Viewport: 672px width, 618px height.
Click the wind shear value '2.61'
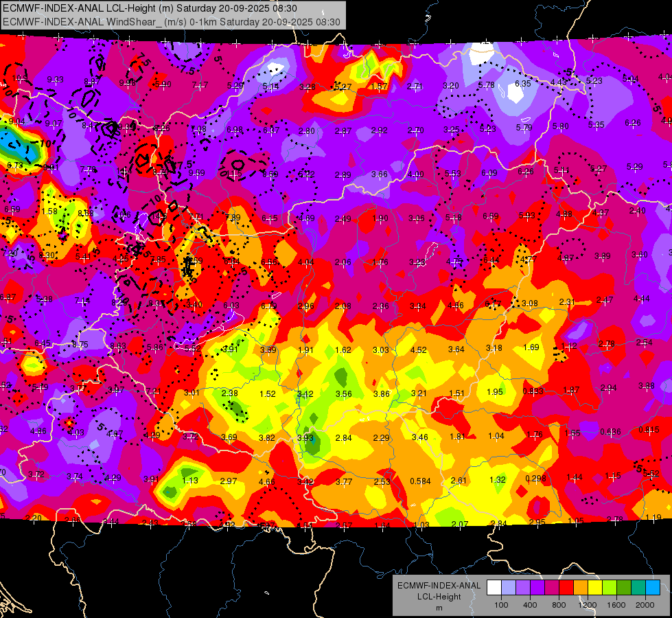(x=459, y=481)
